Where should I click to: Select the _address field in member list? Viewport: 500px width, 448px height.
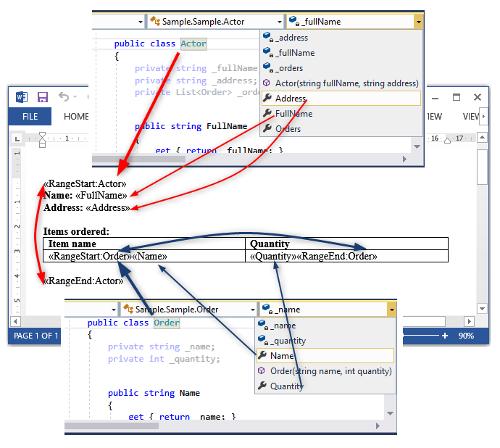pos(291,38)
